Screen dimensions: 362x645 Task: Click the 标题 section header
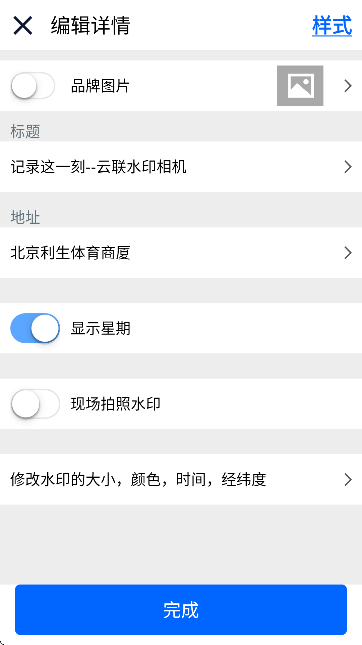25,132
